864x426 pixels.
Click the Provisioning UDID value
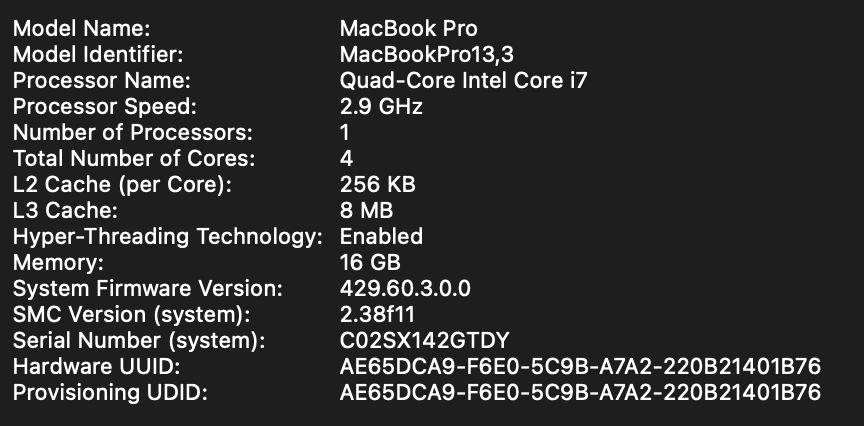pyautogui.click(x=580, y=392)
